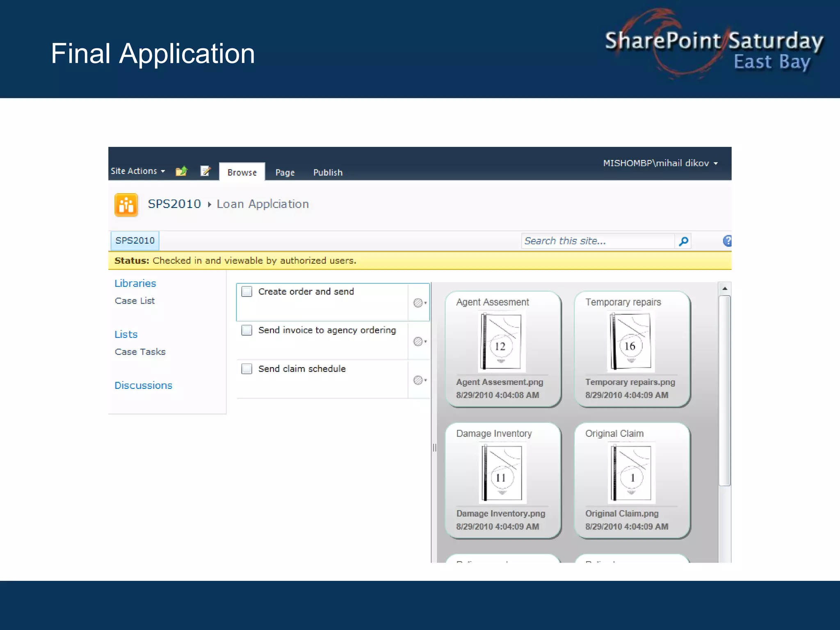Open Original Claim document icon
The image size is (840, 630).
631,473
